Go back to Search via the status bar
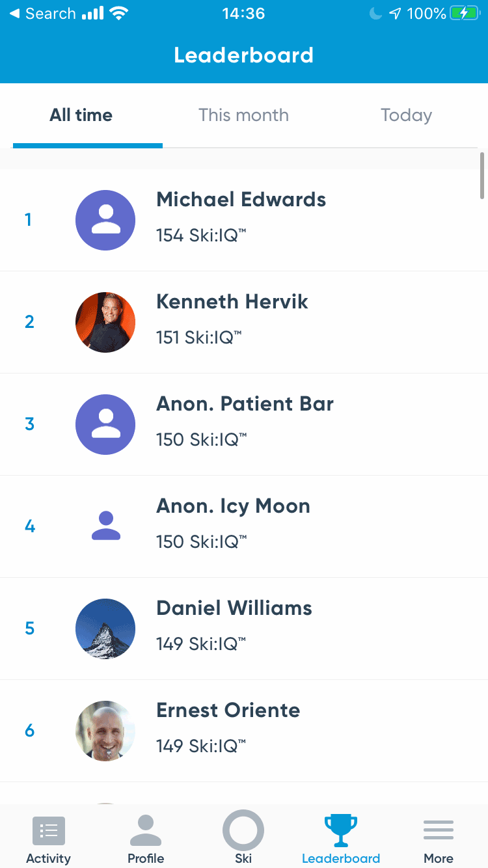The height and width of the screenshot is (868, 488). [43, 14]
